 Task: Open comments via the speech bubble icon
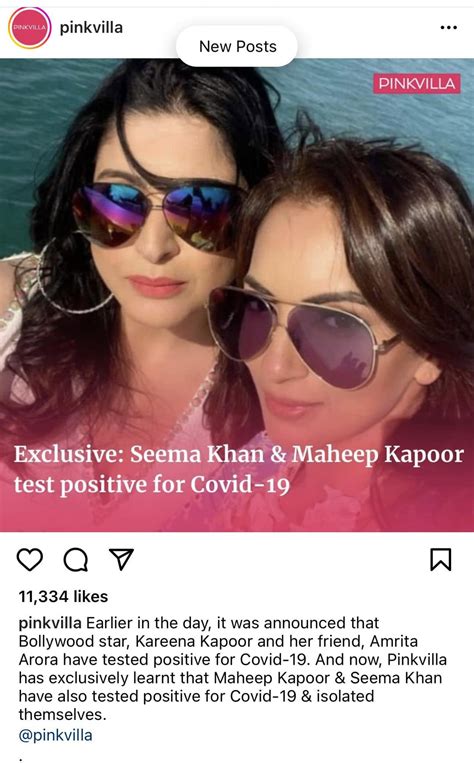point(76,560)
